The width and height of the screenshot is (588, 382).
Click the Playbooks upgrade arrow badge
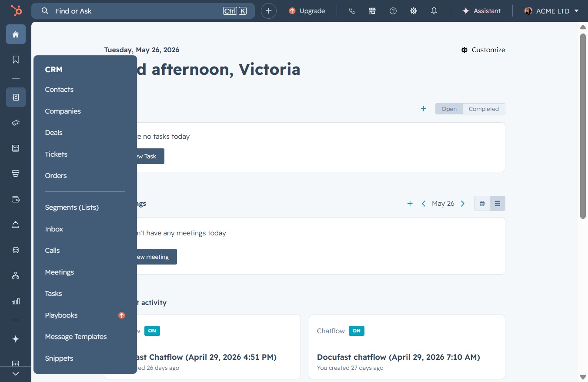click(x=122, y=315)
